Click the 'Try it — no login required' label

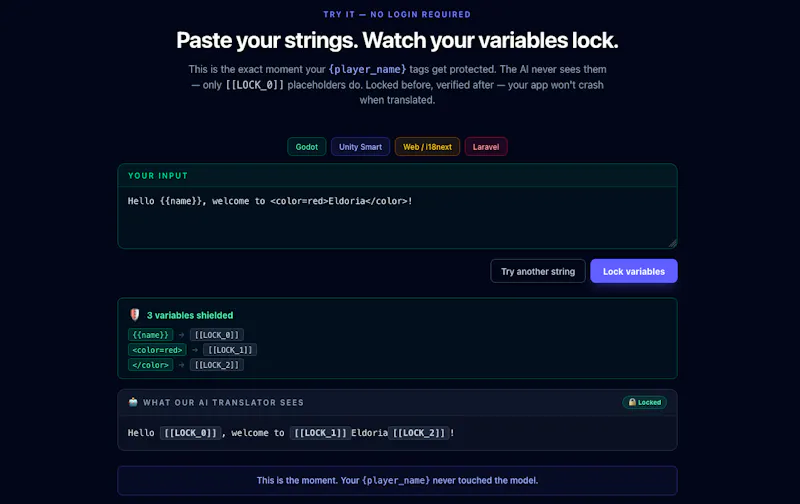(397, 14)
